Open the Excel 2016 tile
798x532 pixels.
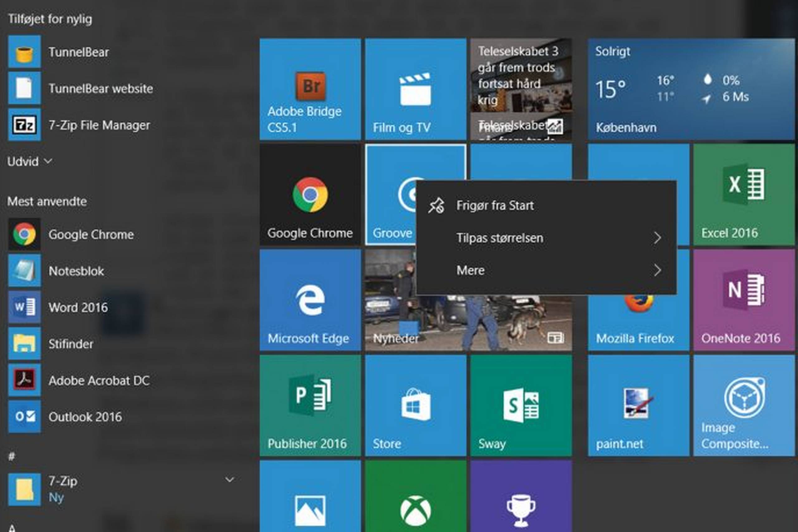point(744,194)
